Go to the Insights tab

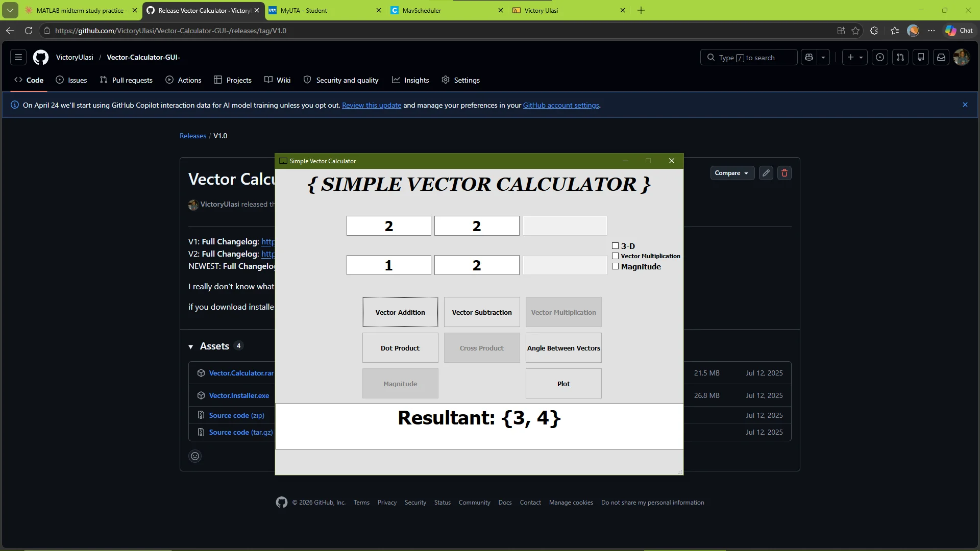coord(410,80)
